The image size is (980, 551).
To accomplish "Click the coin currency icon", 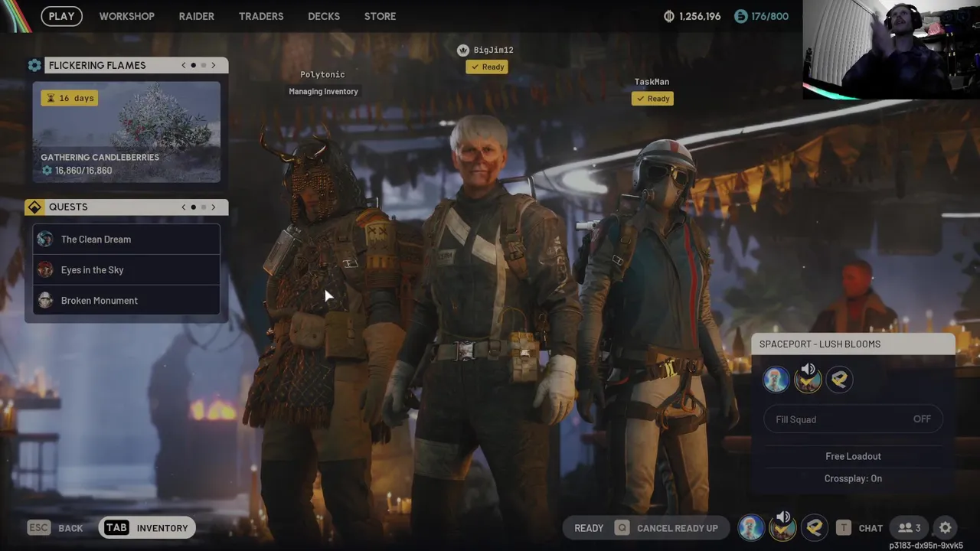I will click(668, 16).
